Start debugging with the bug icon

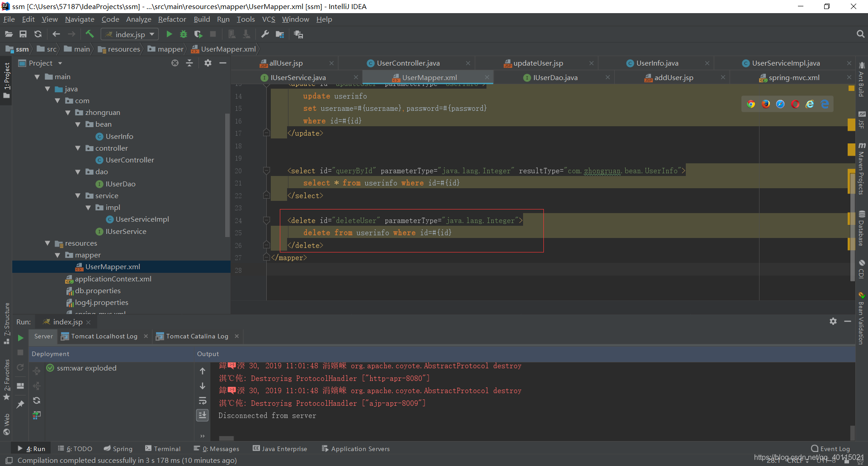tap(184, 34)
